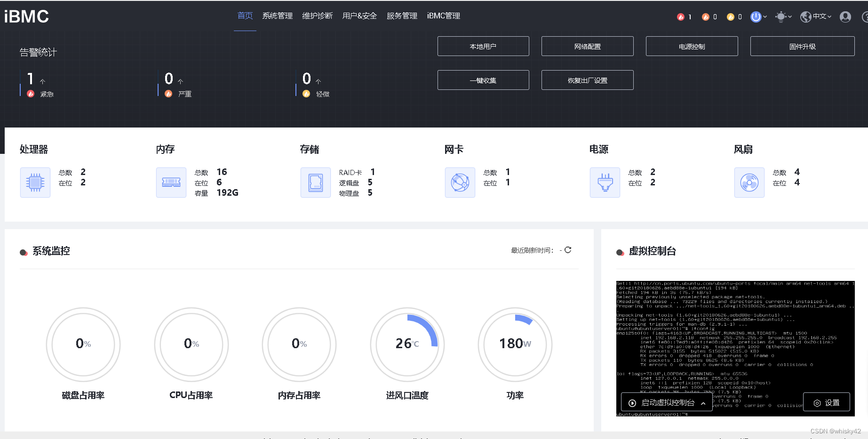Click the 本地用户 button
This screenshot has width=868, height=439.
point(483,46)
